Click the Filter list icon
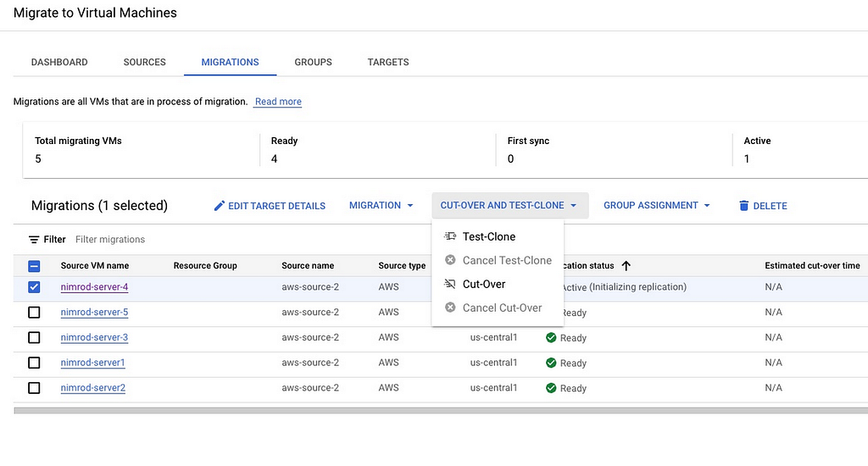 [x=34, y=240]
